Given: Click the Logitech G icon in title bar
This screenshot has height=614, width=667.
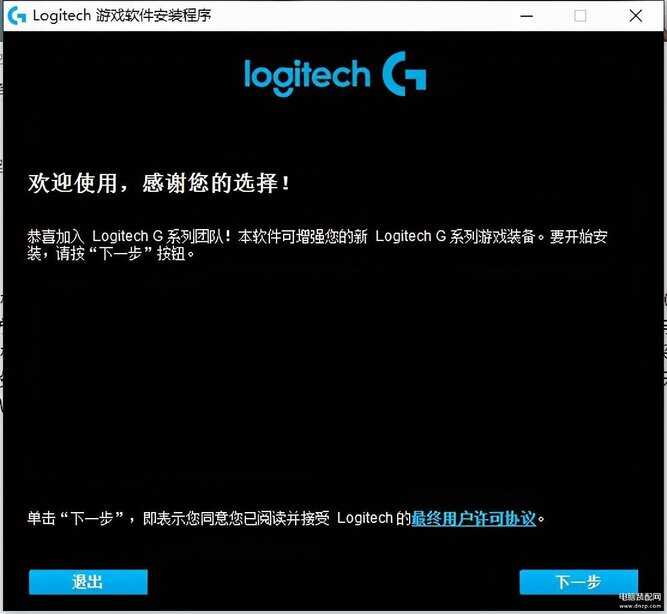Looking at the screenshot, I should coord(17,16).
